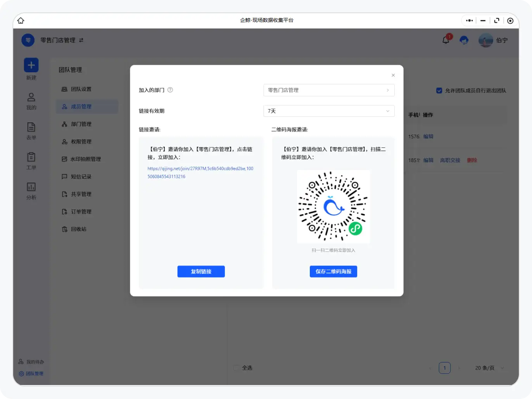Expand the 链接有效期 7天 dropdown
532x399 pixels.
329,111
